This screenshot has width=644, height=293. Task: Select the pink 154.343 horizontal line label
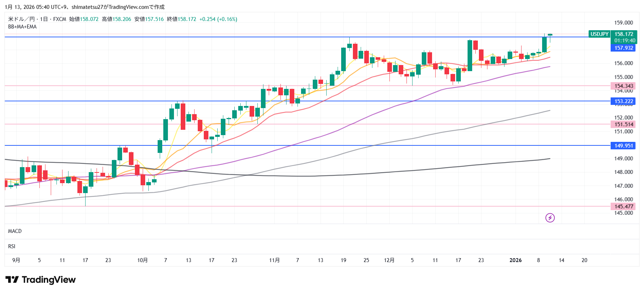[624, 86]
